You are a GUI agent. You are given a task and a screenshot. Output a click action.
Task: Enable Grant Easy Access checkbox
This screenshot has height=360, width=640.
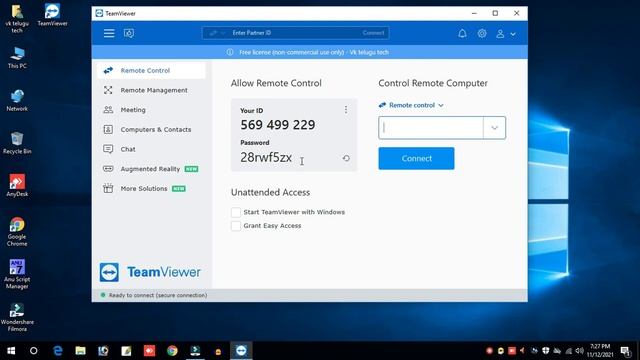tap(236, 226)
